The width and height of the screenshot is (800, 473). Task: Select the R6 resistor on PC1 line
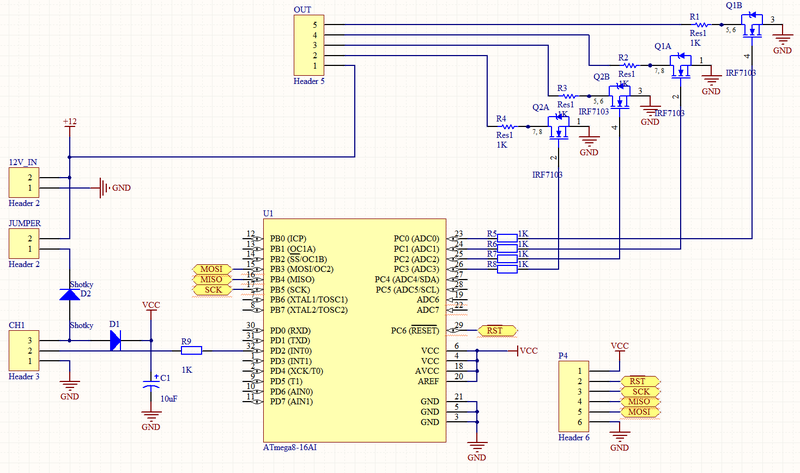point(507,248)
